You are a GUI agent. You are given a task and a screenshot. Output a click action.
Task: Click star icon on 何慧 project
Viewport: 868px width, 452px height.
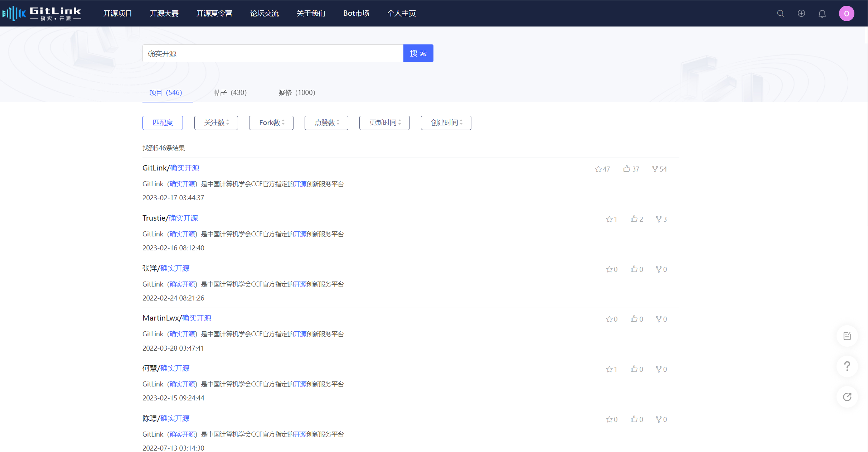pyautogui.click(x=609, y=369)
